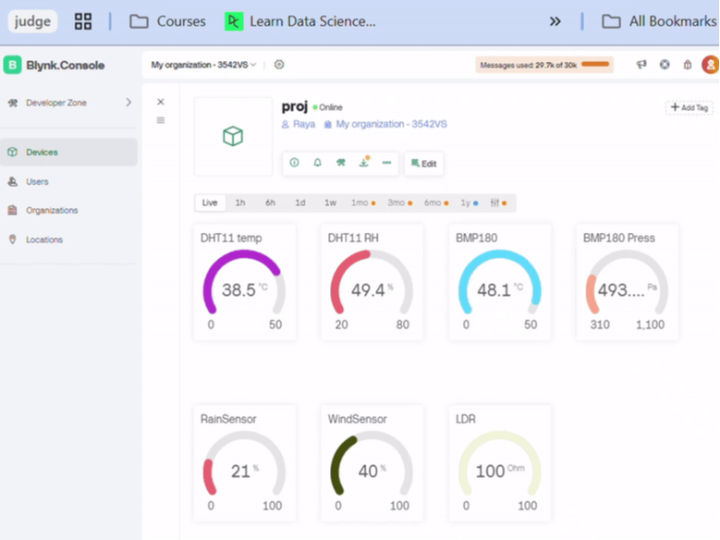Click the device cube thumbnail
Viewport: 720px width, 540px height.
[233, 136]
